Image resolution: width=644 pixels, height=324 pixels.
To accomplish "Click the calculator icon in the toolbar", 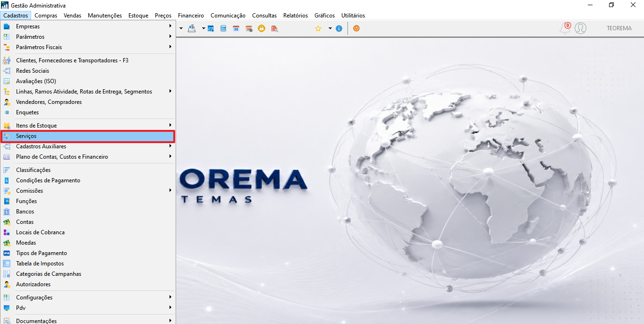I will (x=223, y=28).
